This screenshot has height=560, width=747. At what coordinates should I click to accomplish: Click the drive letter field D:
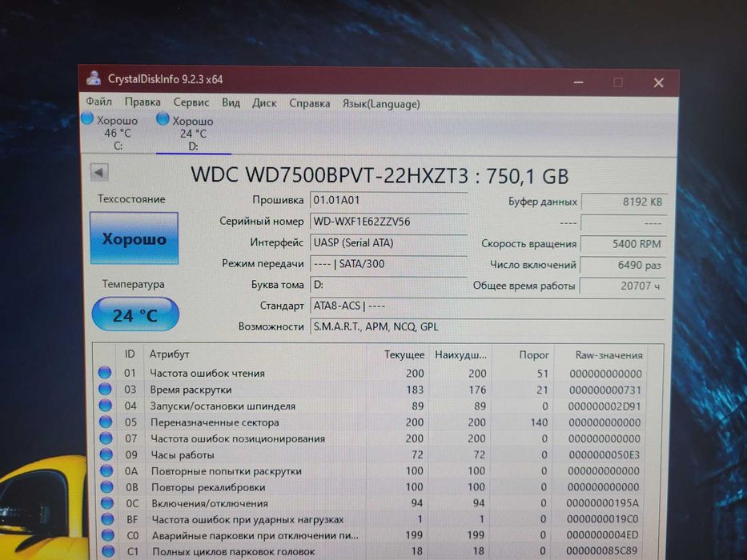point(388,285)
